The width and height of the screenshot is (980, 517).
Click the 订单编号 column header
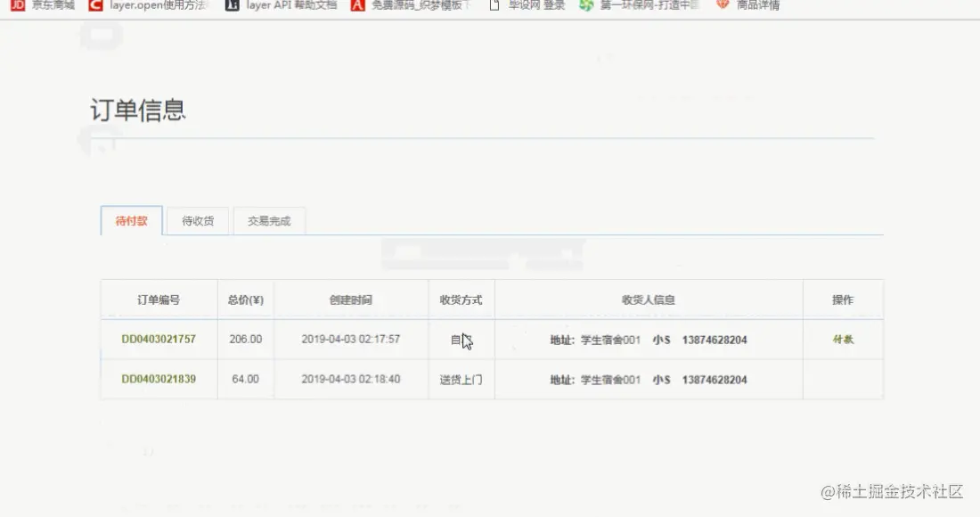(x=159, y=300)
